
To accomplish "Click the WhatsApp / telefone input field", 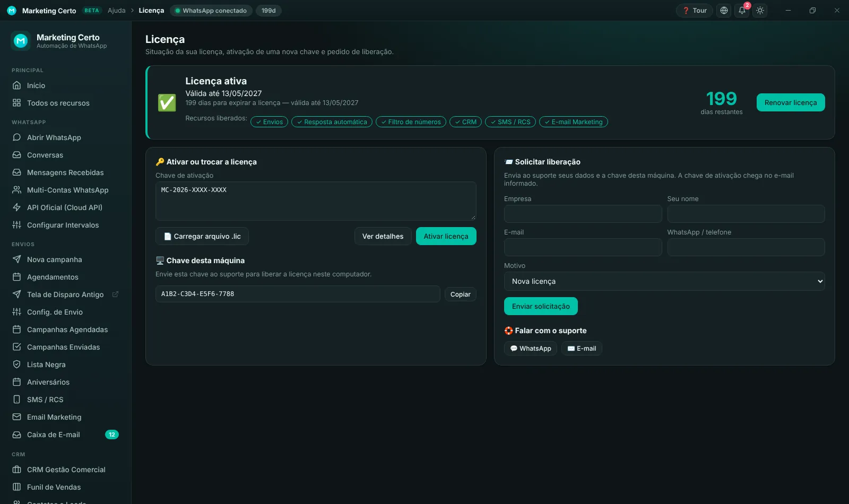I will 746,247.
